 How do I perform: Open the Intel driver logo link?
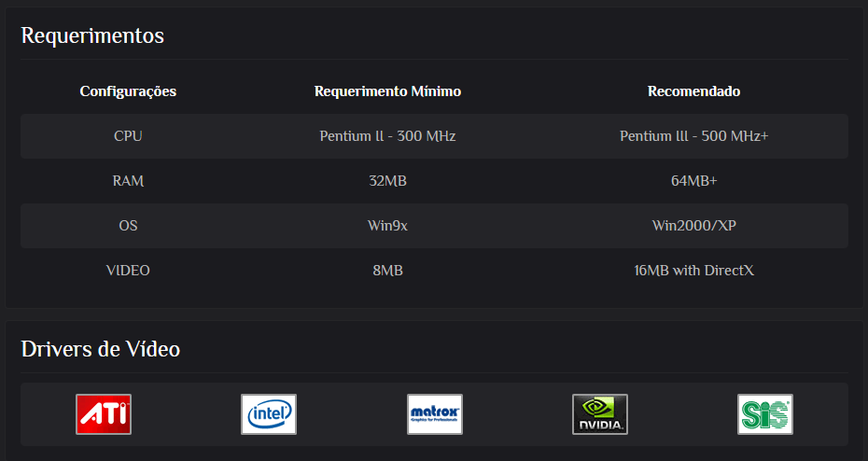[269, 414]
